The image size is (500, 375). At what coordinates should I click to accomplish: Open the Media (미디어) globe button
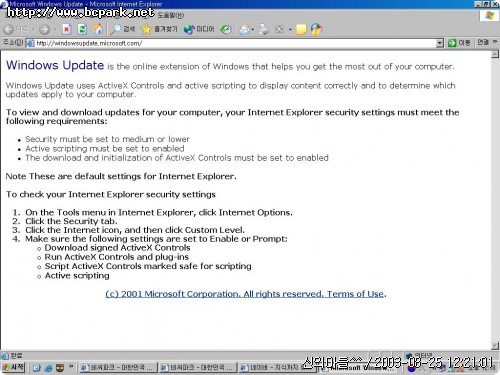pyautogui.click(x=199, y=29)
